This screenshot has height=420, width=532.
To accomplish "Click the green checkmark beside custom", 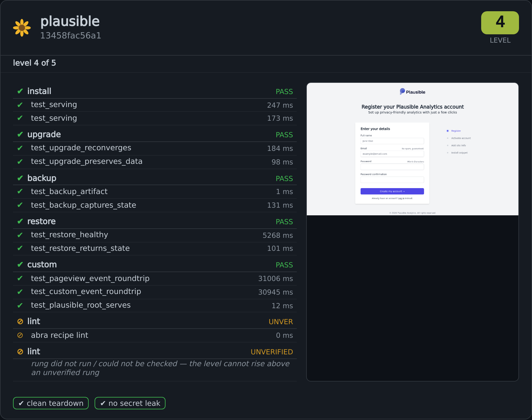I will point(20,264).
